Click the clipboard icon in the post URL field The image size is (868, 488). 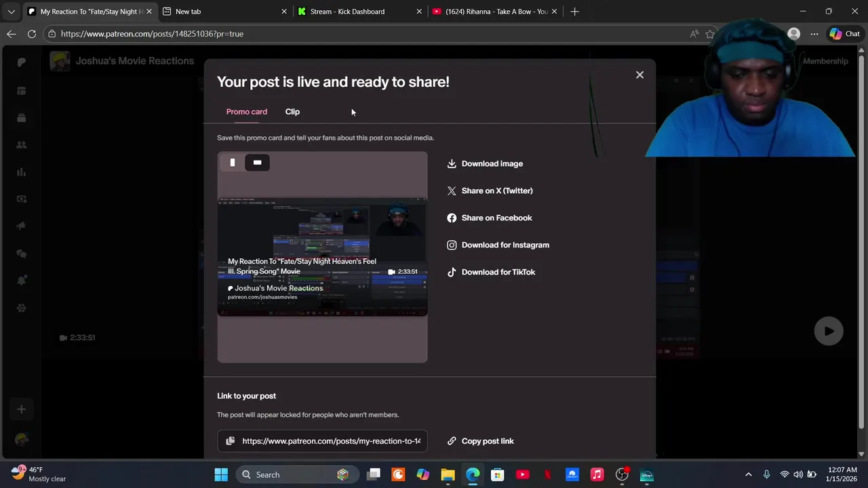coord(231,441)
